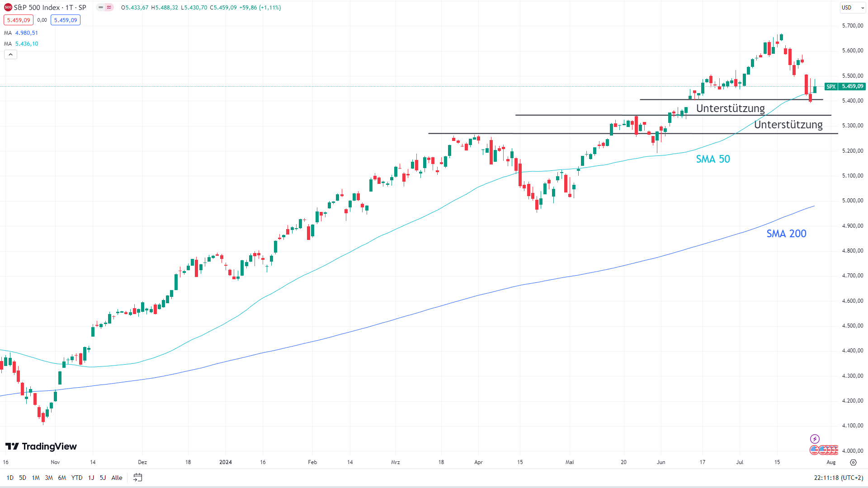The width and height of the screenshot is (868, 488).
Task: Click the 2024 date axis label
Action: pos(226,462)
